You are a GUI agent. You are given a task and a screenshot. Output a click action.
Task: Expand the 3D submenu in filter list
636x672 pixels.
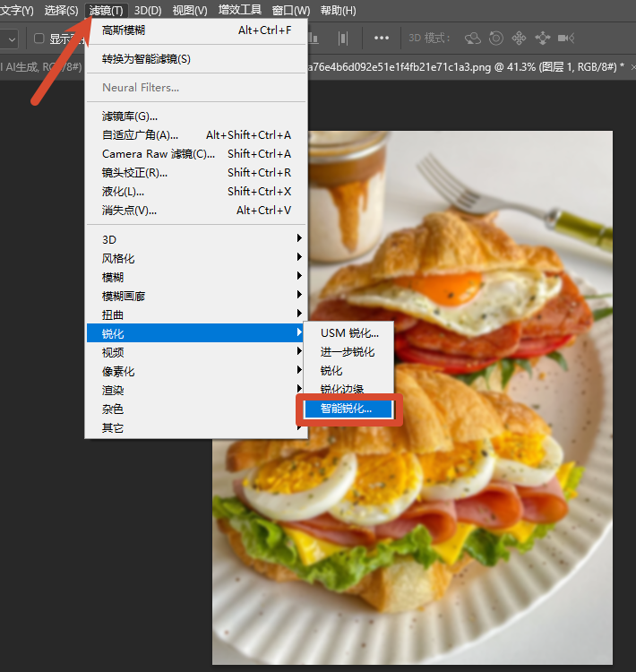pyautogui.click(x=197, y=239)
